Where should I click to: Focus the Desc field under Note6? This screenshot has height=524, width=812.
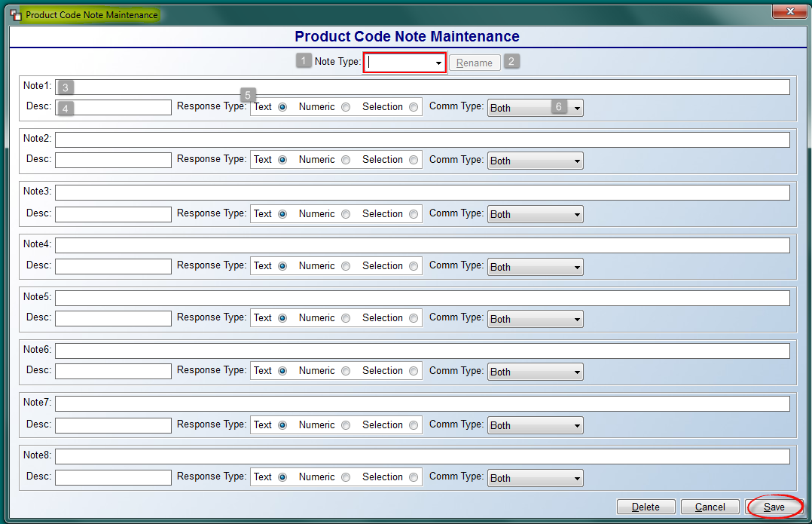pyautogui.click(x=114, y=371)
